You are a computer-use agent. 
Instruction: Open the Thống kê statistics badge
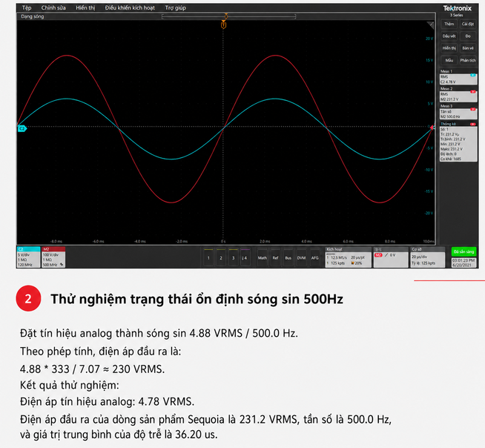458,142
